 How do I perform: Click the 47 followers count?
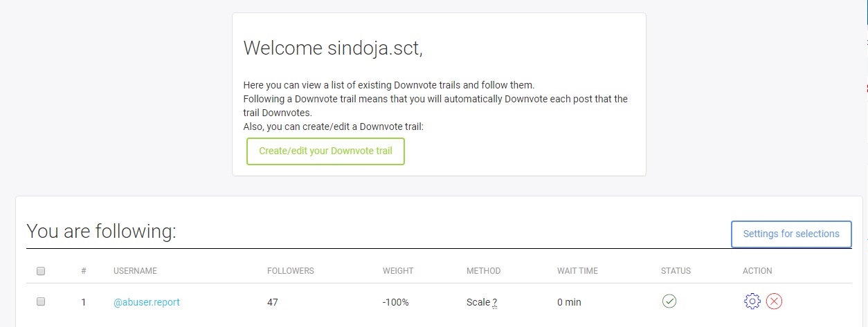pyautogui.click(x=273, y=302)
